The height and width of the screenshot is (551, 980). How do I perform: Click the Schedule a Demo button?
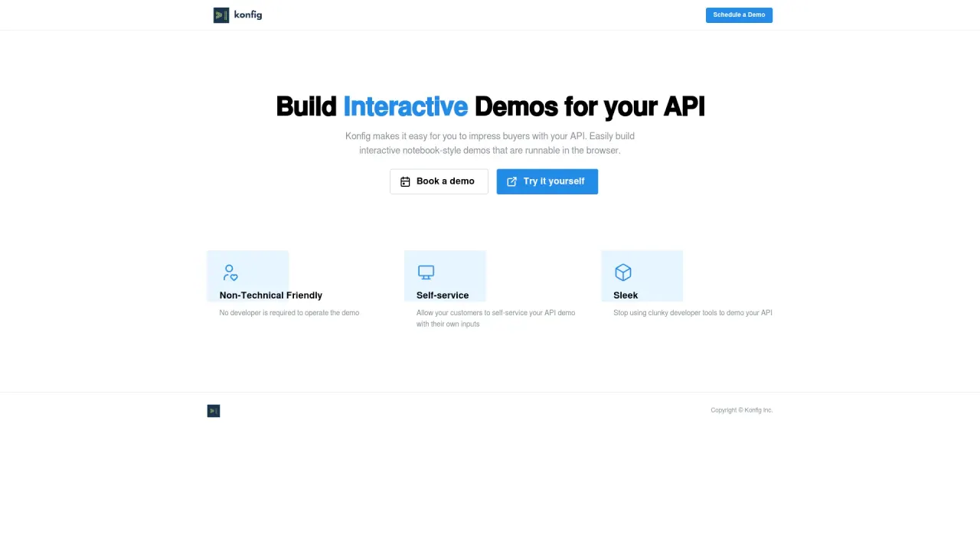click(x=739, y=15)
